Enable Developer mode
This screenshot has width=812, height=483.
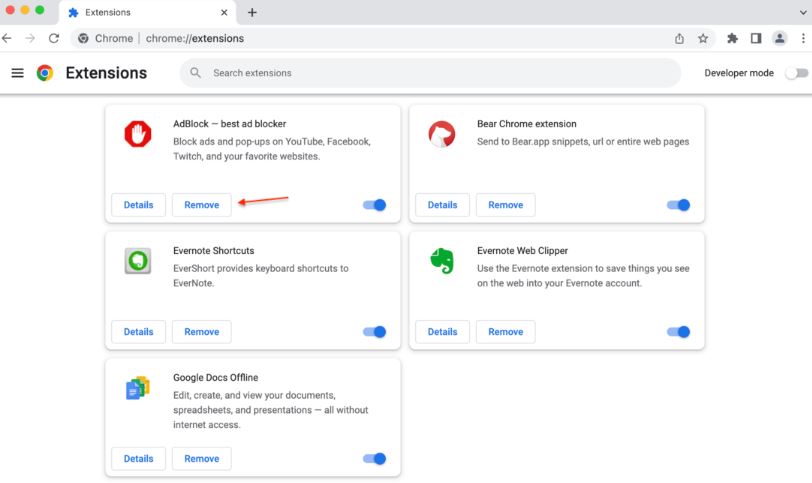[x=796, y=73]
